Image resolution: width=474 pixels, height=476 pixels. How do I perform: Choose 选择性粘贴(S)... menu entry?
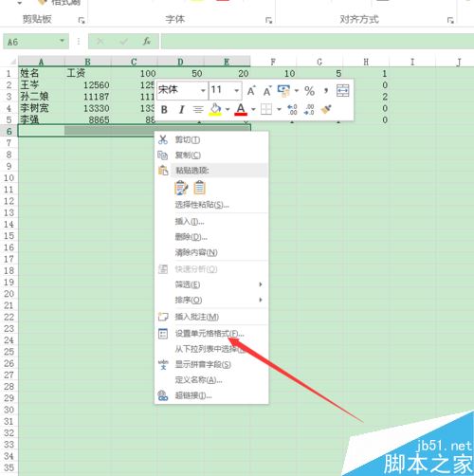click(211, 205)
